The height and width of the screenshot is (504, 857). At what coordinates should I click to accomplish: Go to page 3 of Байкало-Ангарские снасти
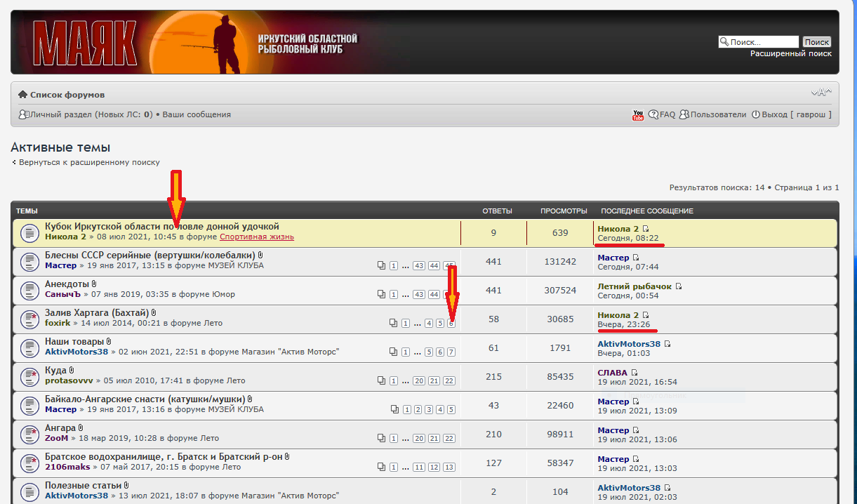coord(429,409)
